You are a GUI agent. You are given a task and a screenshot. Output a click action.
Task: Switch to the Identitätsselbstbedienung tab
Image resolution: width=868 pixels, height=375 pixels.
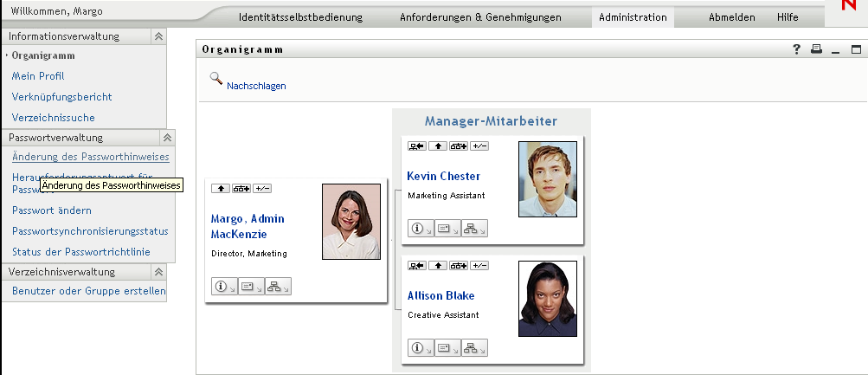tap(300, 17)
